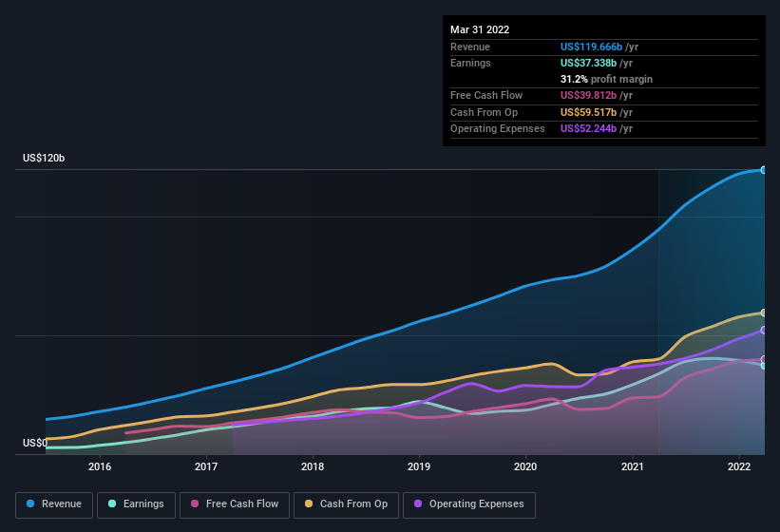Click the US$0 y-axis label

35,443
